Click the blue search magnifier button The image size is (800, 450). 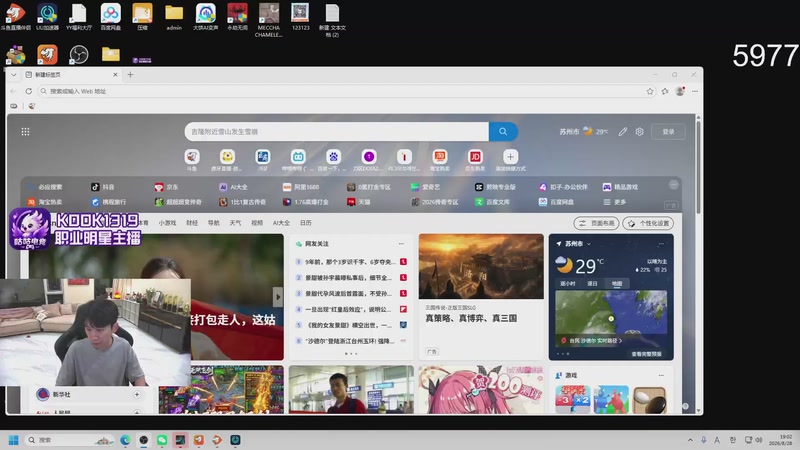(x=503, y=132)
